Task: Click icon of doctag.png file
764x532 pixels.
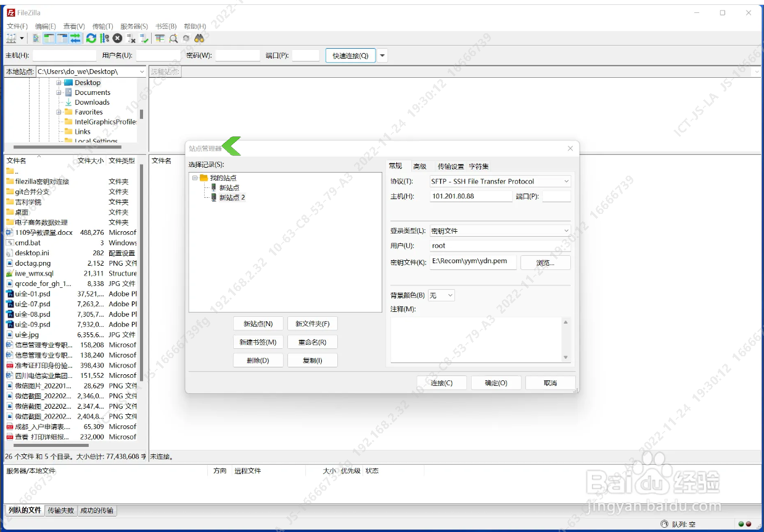Action: [9, 263]
